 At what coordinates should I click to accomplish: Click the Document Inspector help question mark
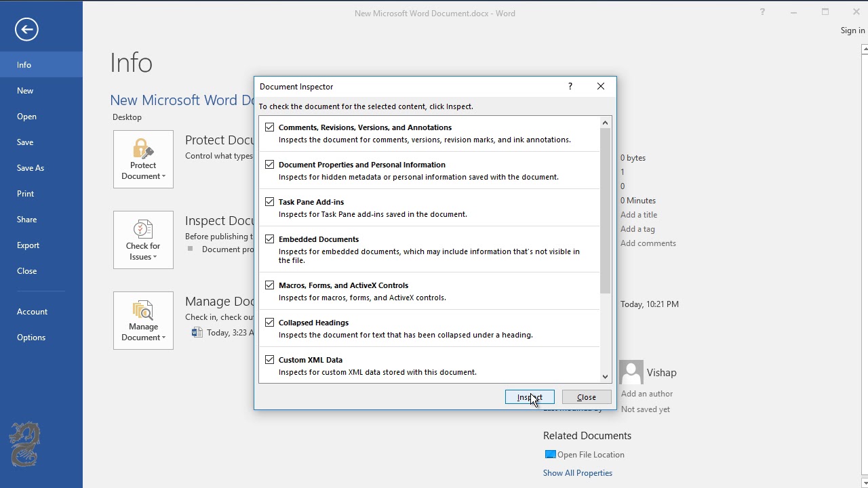(570, 86)
